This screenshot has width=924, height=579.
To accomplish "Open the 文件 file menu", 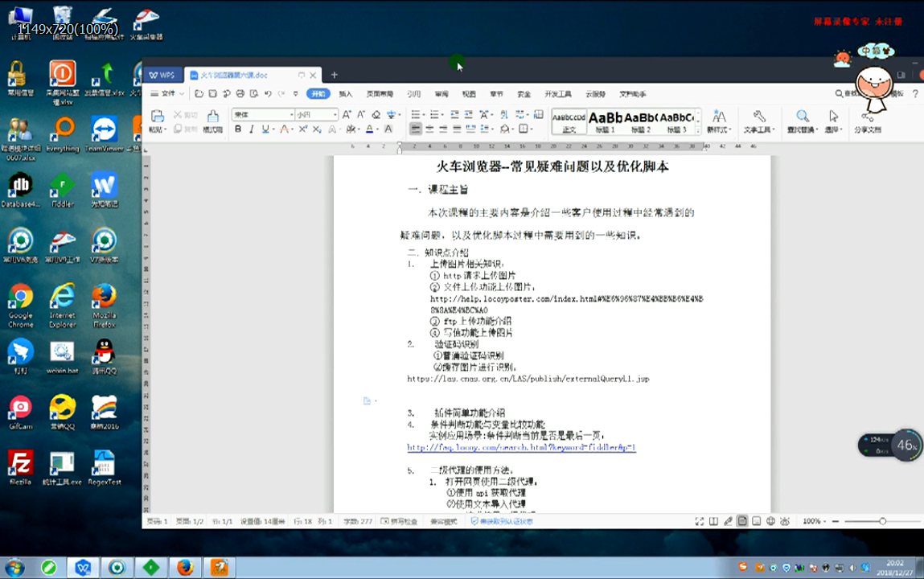I will tap(167, 93).
